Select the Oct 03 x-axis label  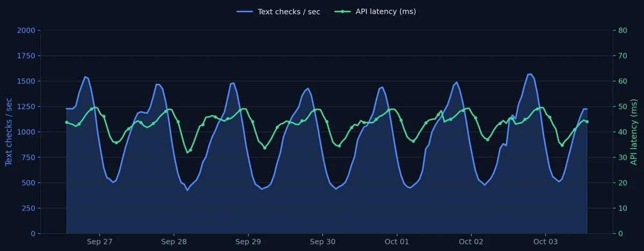[545, 242]
